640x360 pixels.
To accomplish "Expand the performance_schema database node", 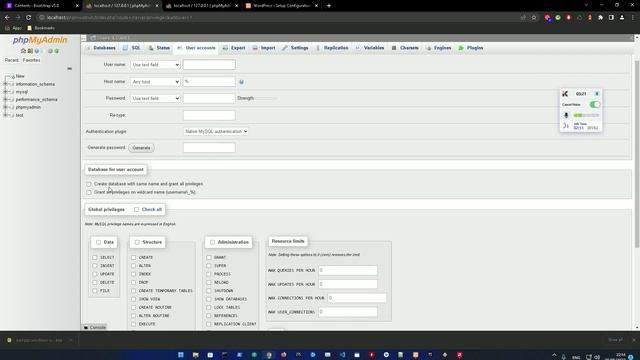I will (6, 100).
